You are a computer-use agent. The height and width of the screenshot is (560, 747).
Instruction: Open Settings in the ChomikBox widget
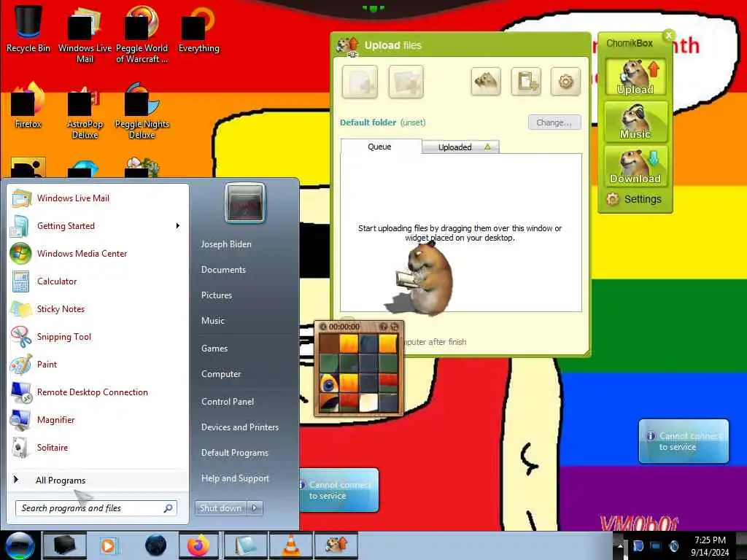click(x=634, y=199)
